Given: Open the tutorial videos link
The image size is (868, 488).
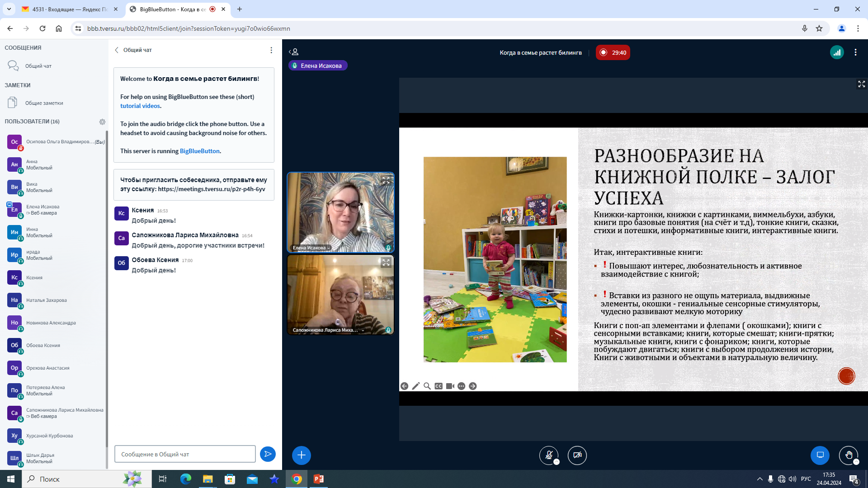Looking at the screenshot, I should pos(140,106).
